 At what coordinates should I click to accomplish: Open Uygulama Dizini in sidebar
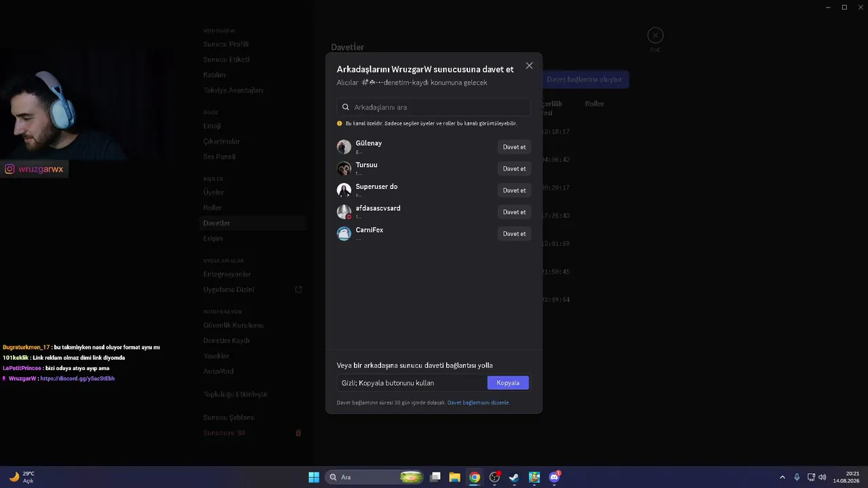tap(229, 289)
